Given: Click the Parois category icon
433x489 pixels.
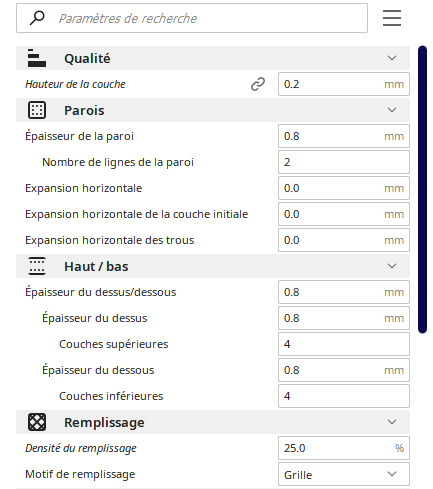Looking at the screenshot, I should (37, 110).
